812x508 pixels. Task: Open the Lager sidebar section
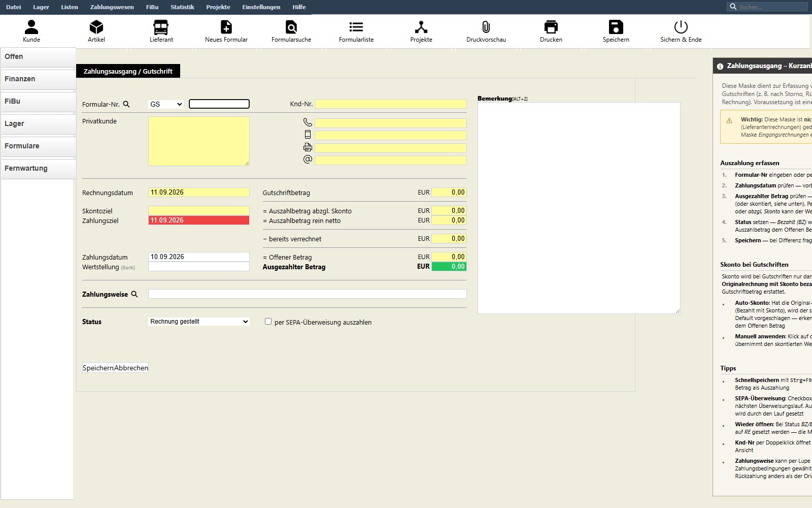click(x=38, y=124)
